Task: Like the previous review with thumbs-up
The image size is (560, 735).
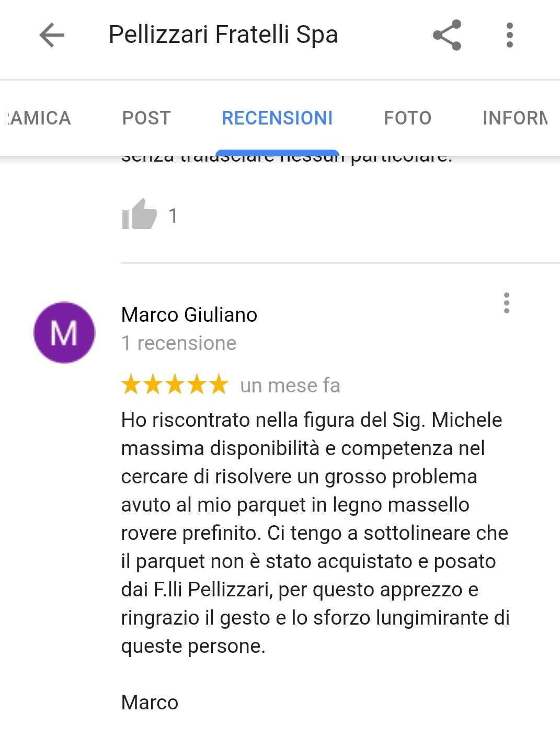Action: [x=139, y=214]
